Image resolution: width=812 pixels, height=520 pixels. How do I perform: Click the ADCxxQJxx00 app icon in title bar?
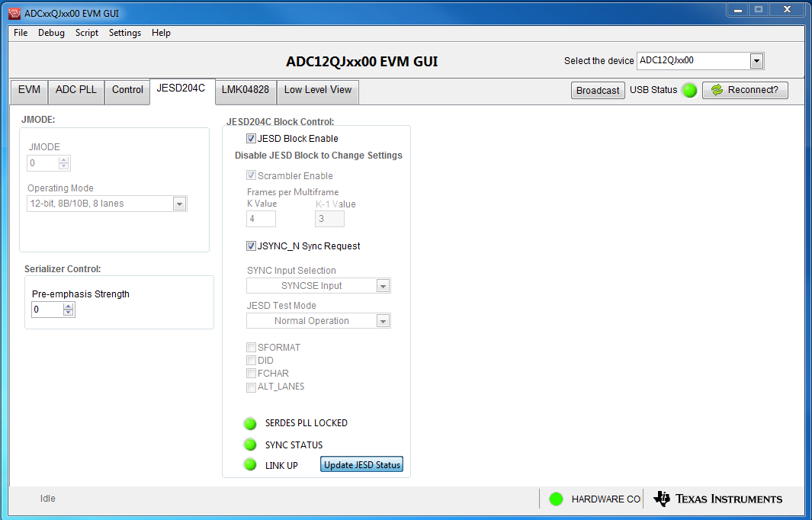click(14, 14)
